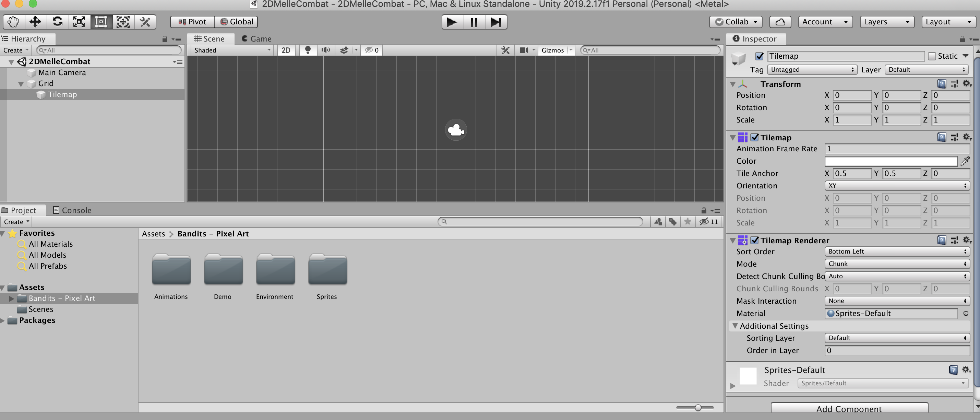Lock the Inspector panel

coord(962,39)
